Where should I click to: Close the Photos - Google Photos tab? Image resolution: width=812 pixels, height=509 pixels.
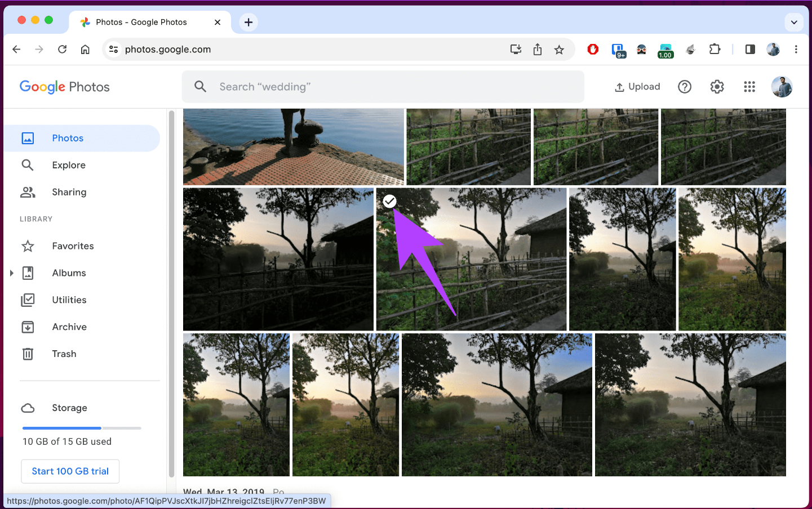(218, 23)
